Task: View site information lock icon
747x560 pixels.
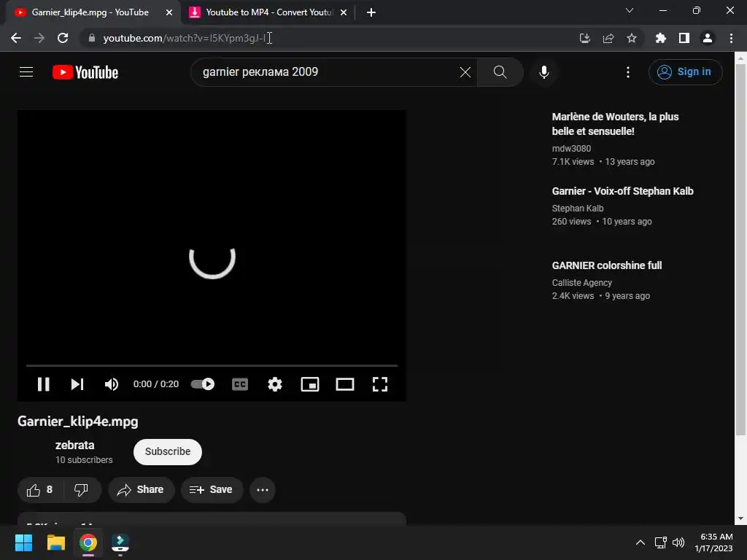Action: (x=92, y=38)
